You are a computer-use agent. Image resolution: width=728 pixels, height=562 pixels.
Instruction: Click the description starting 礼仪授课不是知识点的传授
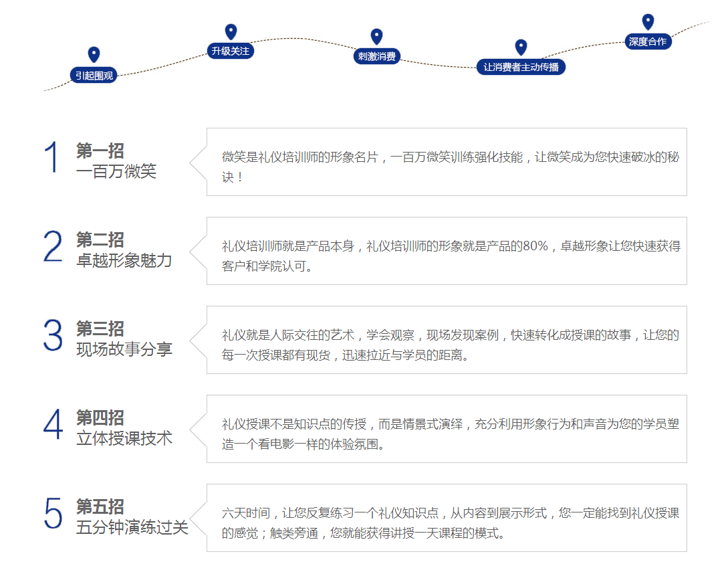[x=451, y=434]
